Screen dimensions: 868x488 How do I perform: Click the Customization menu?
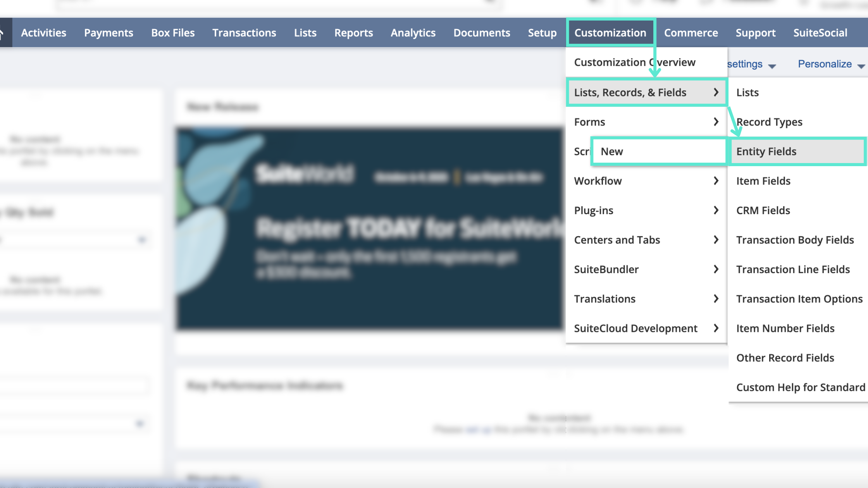pyautogui.click(x=610, y=33)
